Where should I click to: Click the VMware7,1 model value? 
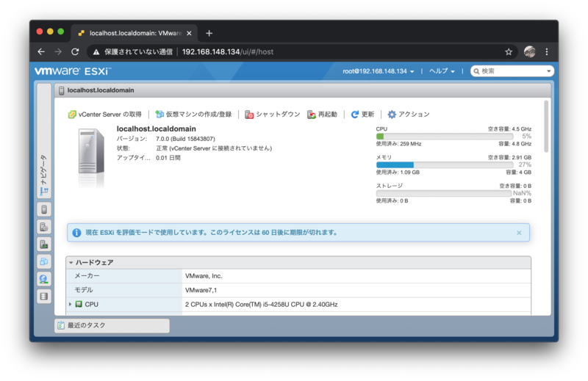[201, 291]
